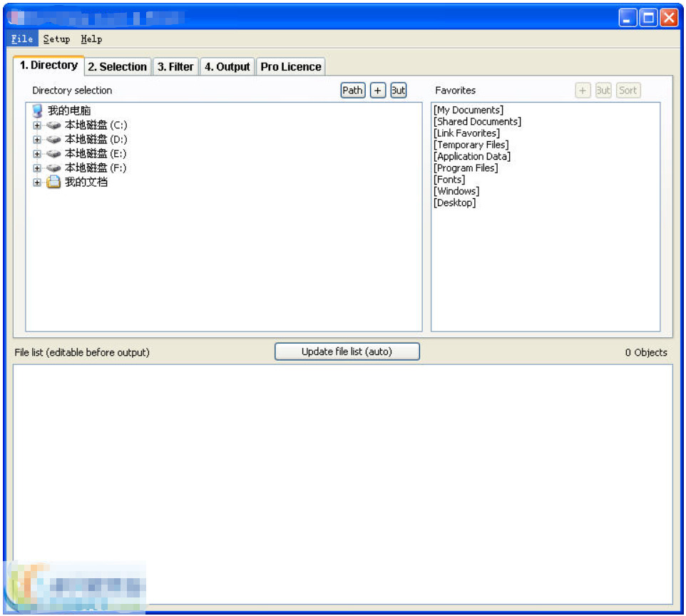Switch to the 4. Output tab
686x616 pixels.
227,67
